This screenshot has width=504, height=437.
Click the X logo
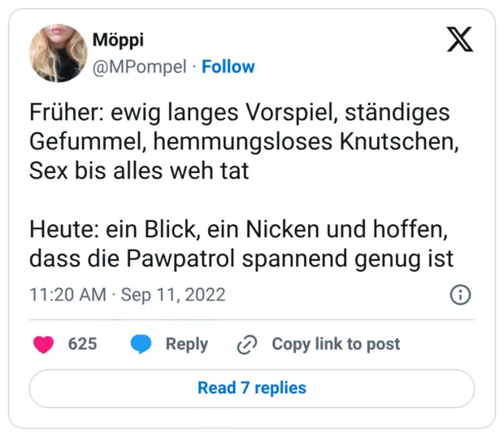click(460, 40)
